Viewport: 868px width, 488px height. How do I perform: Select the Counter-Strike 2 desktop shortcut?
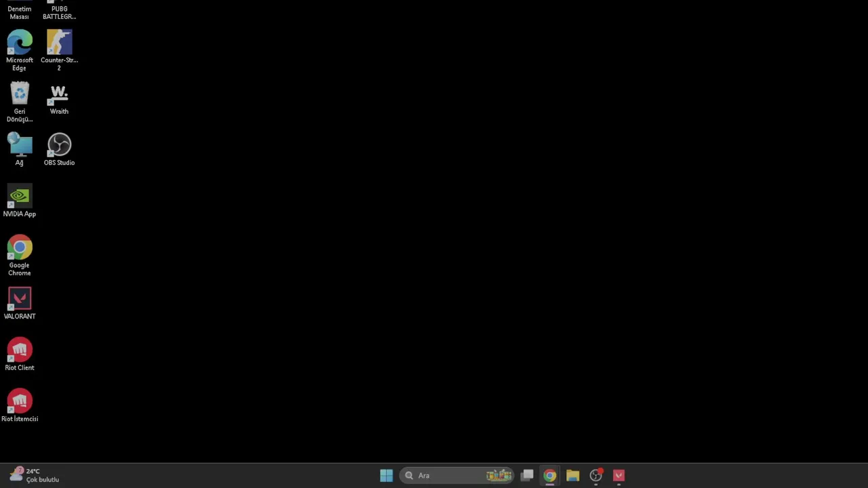point(59,51)
